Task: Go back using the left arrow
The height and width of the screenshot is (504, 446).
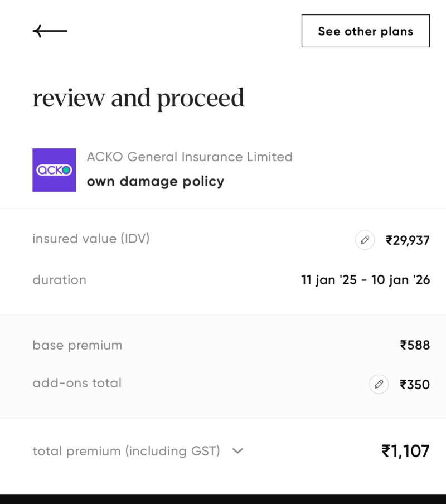Action: [50, 31]
